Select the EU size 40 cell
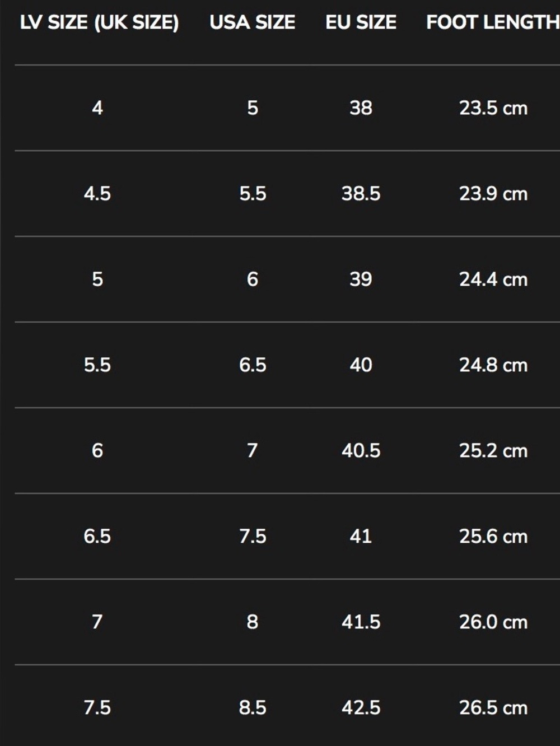 tap(361, 365)
